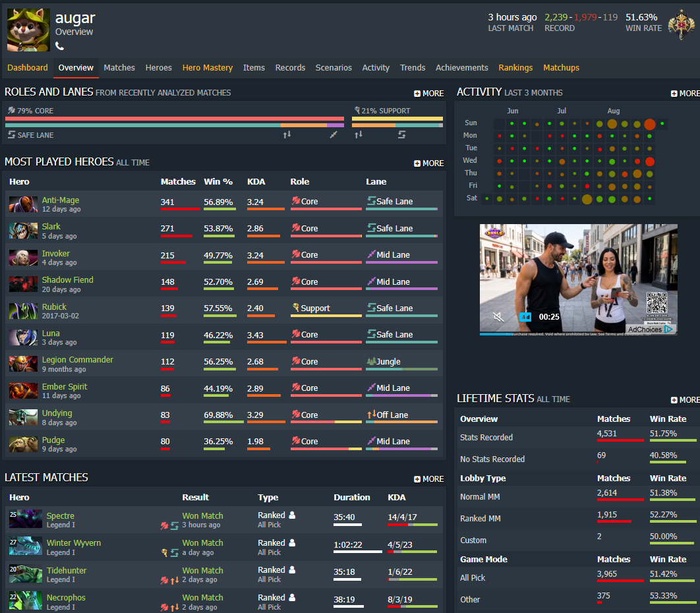The image size is (700, 613).
Task: Click the Rubick hero portrait
Action: [23, 310]
